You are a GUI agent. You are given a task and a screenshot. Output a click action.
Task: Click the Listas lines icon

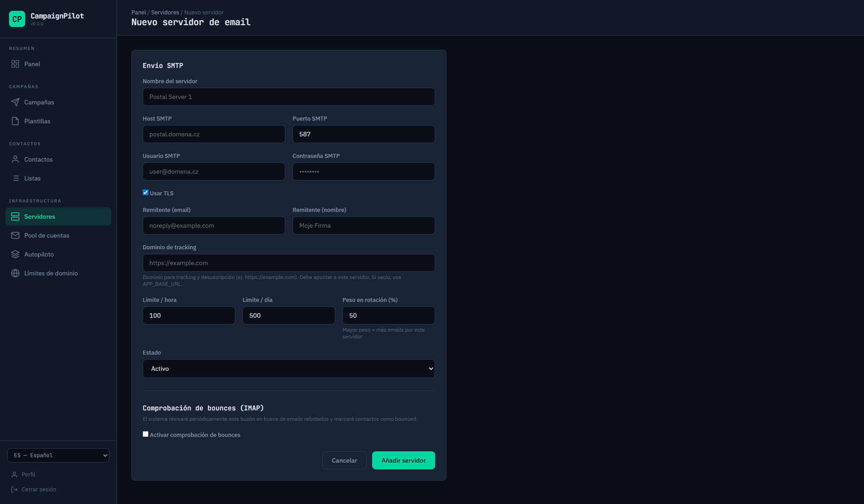pos(15,178)
